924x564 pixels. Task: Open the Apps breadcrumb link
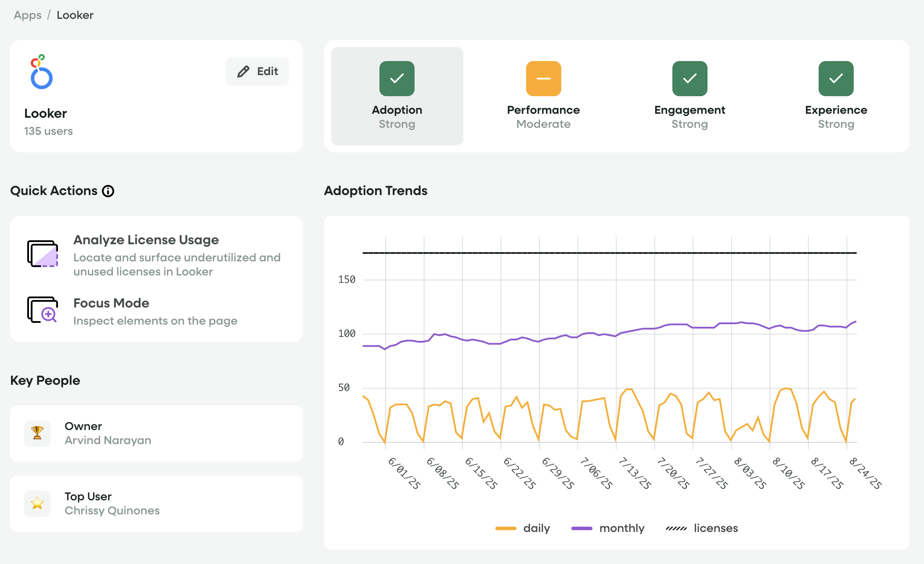27,15
